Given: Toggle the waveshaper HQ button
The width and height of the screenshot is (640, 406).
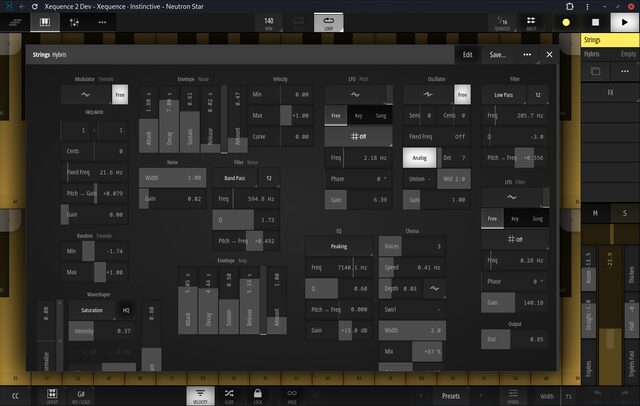Looking at the screenshot, I should [126, 310].
